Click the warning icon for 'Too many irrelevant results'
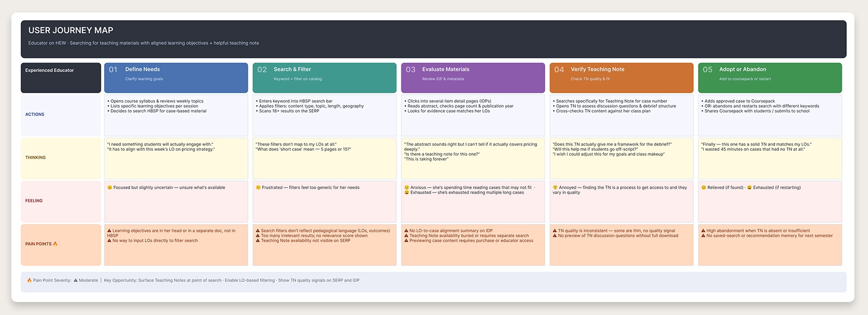The image size is (868, 315). click(x=258, y=236)
